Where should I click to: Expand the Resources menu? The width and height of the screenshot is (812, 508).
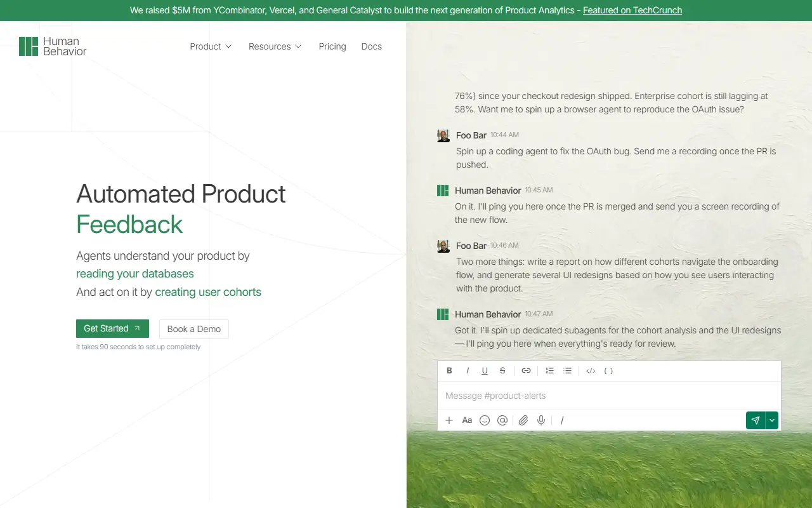tap(275, 46)
